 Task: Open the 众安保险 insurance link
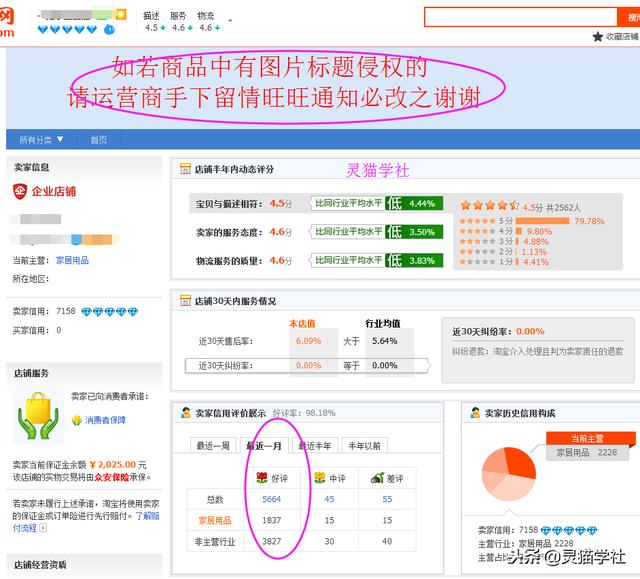(112, 477)
